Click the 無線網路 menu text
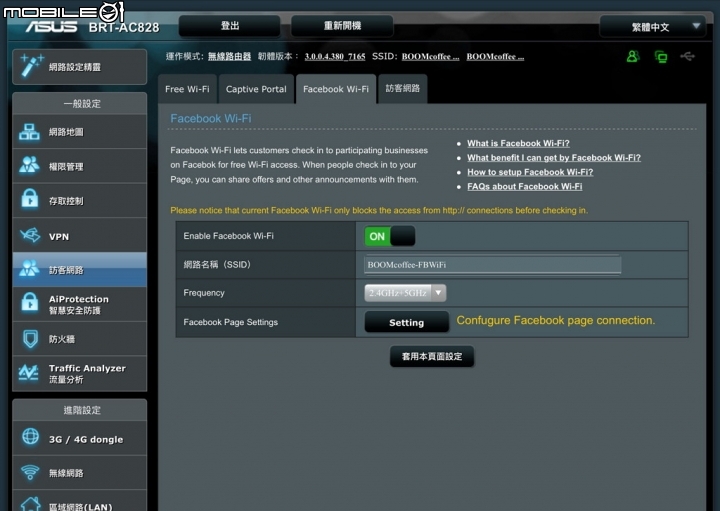Screen dimensions: 720x511 (x=66, y=473)
